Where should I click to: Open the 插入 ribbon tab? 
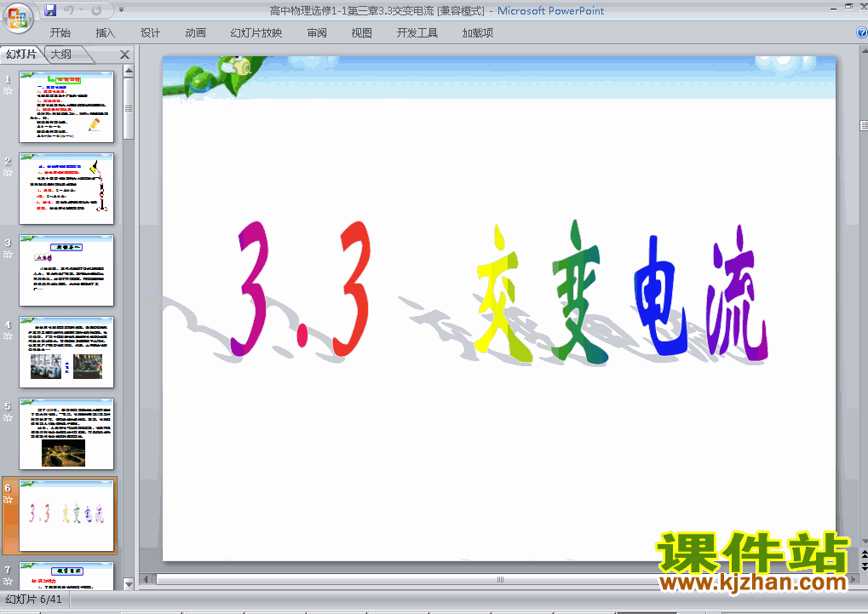[x=105, y=32]
